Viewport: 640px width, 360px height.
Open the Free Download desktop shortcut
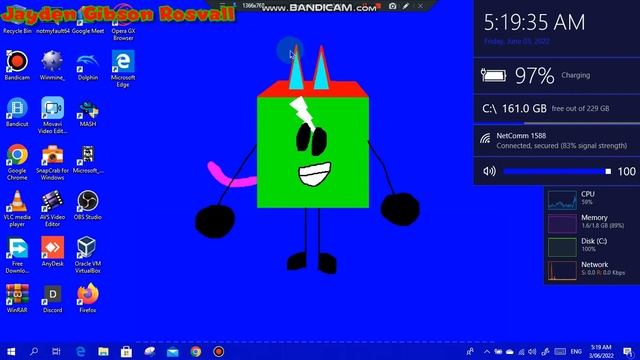tap(17, 255)
